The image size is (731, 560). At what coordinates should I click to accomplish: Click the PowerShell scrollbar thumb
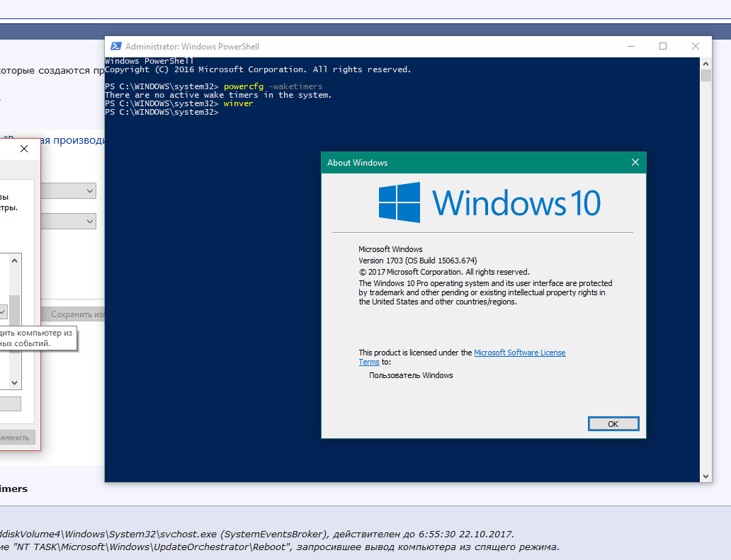[x=705, y=76]
